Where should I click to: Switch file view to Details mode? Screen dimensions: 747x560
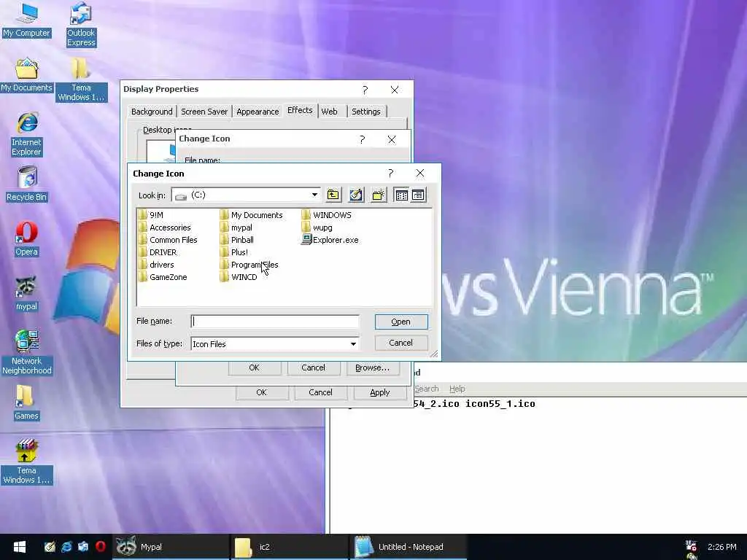[x=418, y=195]
